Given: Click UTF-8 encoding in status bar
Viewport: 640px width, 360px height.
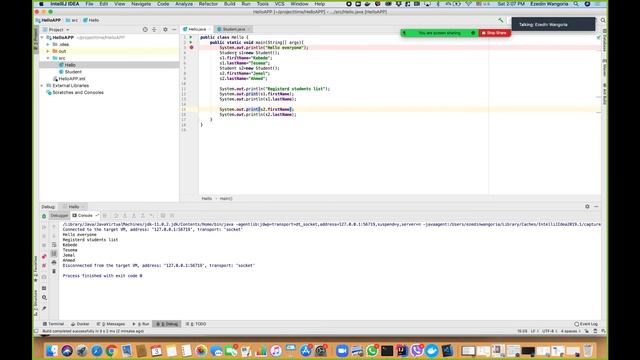Looking at the screenshot, I should [x=549, y=331].
